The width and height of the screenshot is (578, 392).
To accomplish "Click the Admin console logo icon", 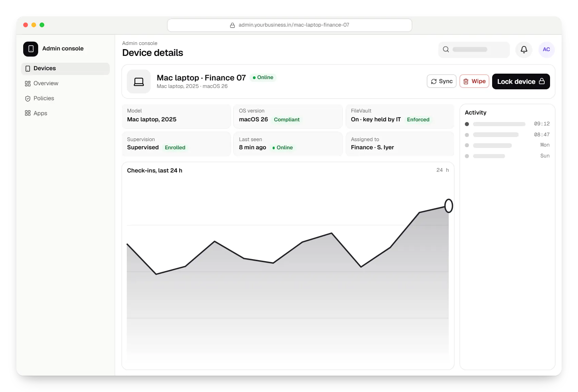I will point(31,49).
